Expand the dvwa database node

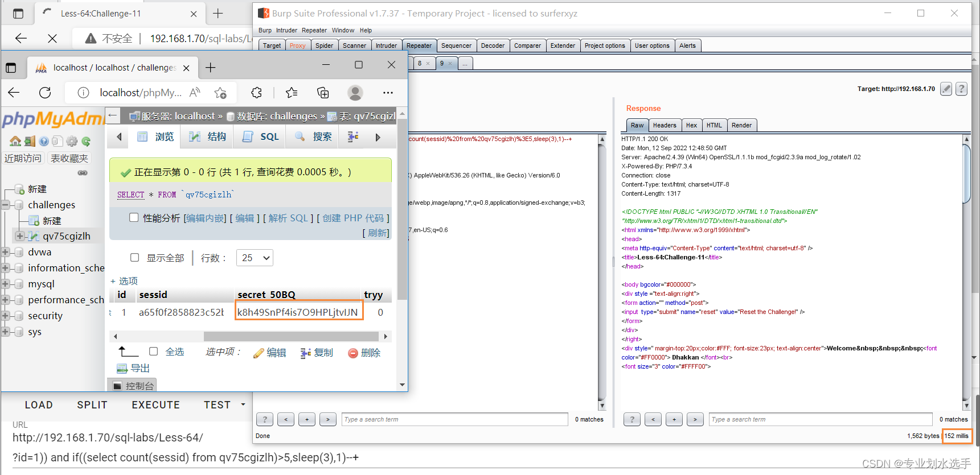6,252
